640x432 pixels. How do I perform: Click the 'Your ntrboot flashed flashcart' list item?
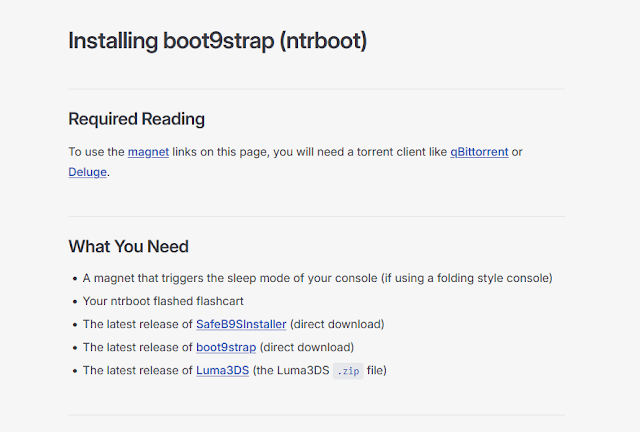[163, 300]
